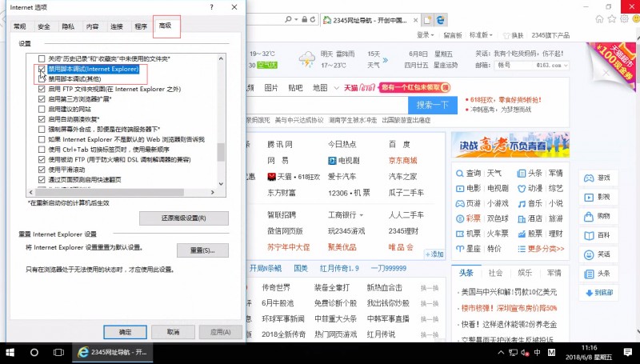
Task: Click the muted volume tray icon
Action: tap(526, 353)
